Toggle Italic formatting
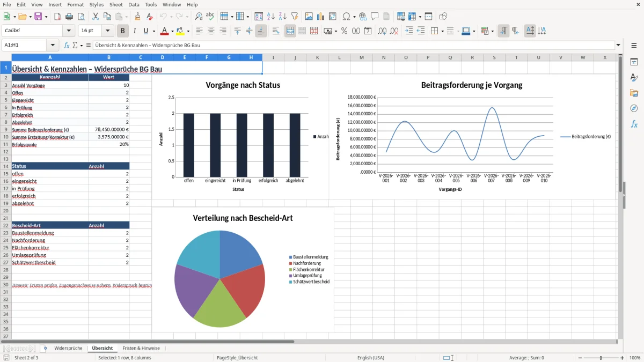The height and width of the screenshot is (362, 644). 134,31
